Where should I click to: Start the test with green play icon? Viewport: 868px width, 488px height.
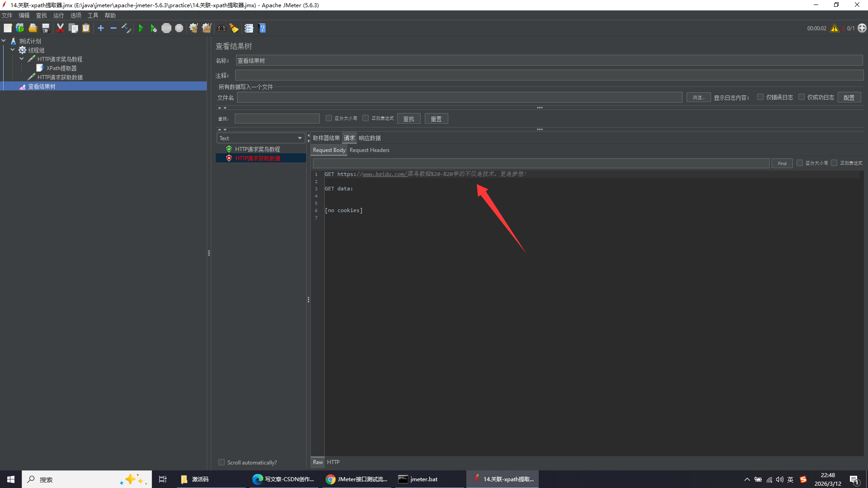pyautogui.click(x=141, y=28)
